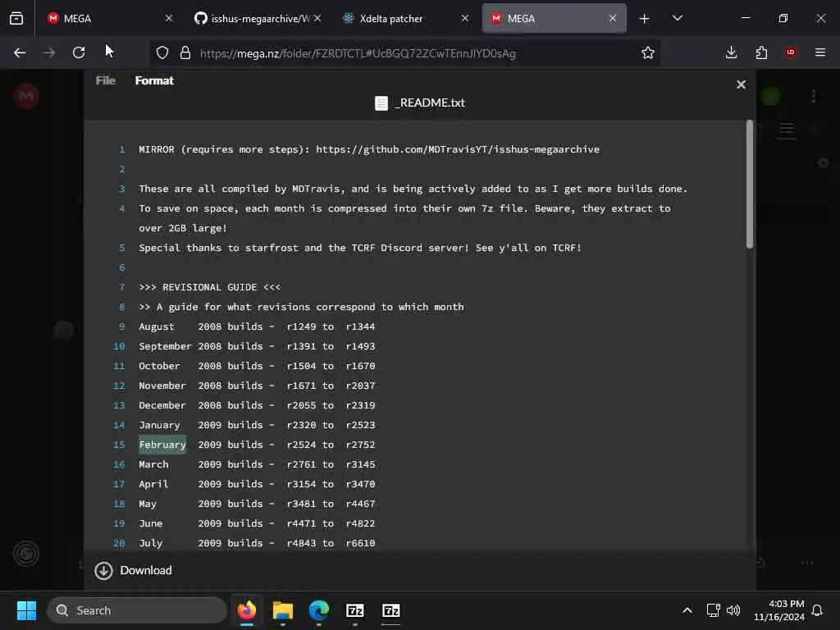Click REVISIONAL GUIDE heading line
The height and width of the screenshot is (630, 840).
coord(209,287)
